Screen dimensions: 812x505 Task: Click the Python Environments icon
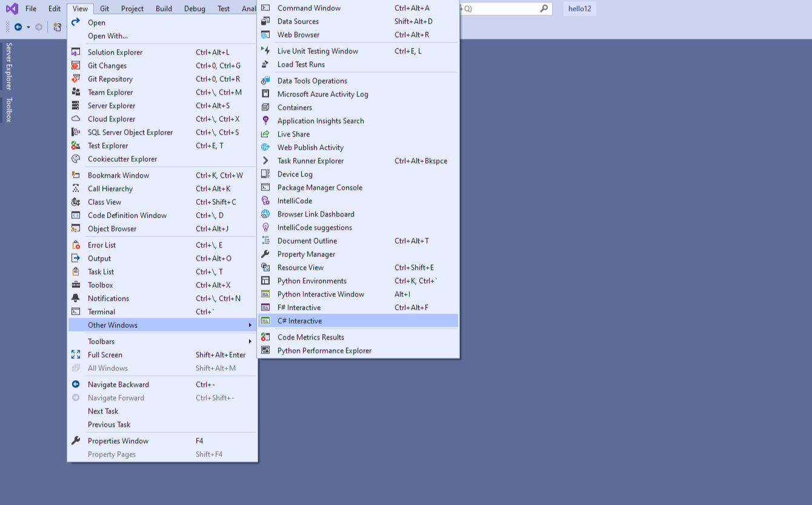(x=265, y=281)
